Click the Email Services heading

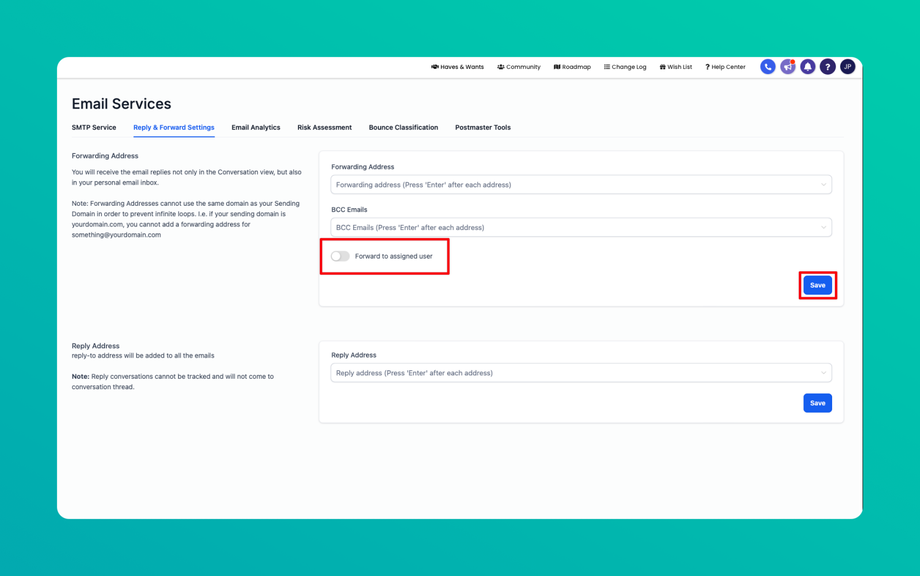(121, 104)
